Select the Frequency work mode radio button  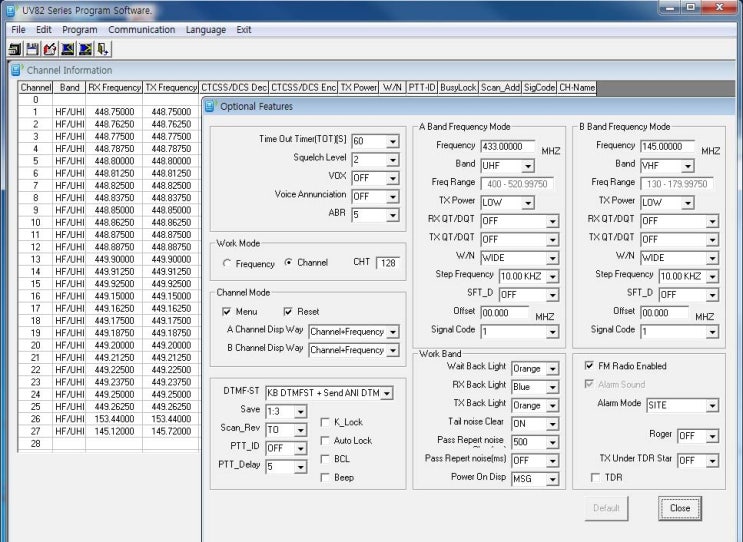(227, 263)
